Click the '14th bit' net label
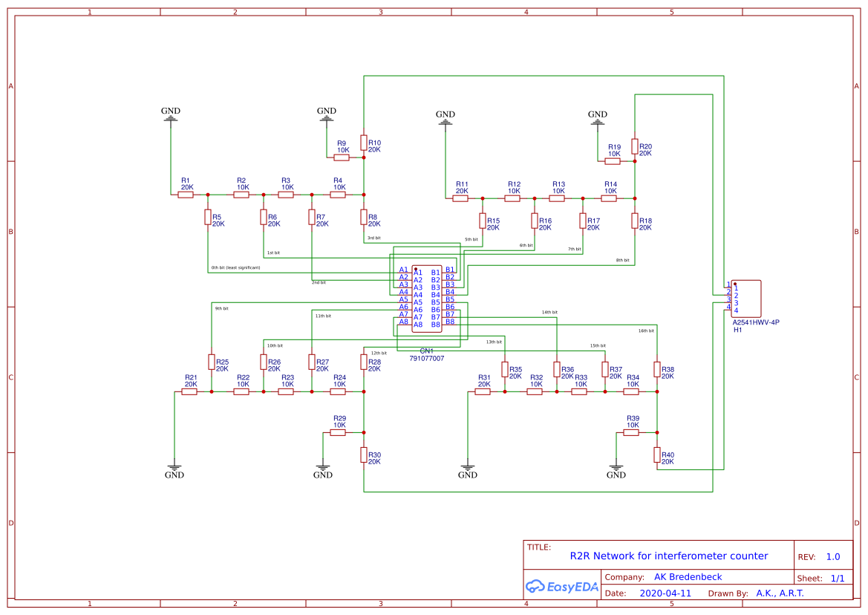Screen dimensions: 868x615 pos(549,312)
